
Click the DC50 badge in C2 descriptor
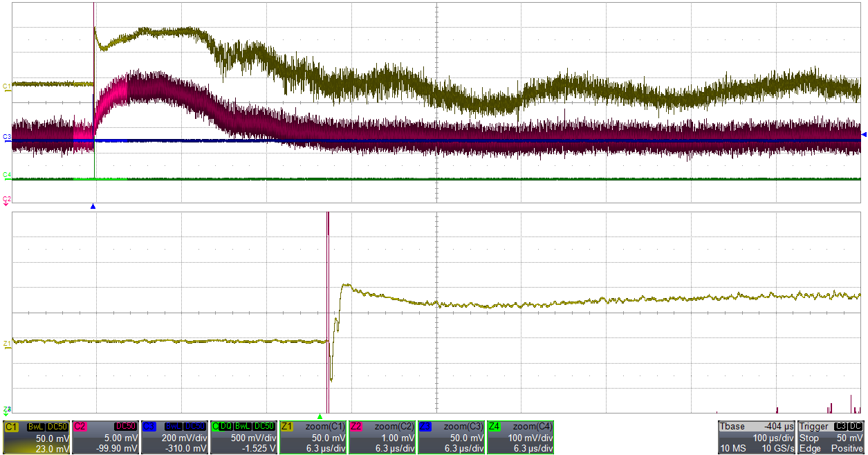127,427
